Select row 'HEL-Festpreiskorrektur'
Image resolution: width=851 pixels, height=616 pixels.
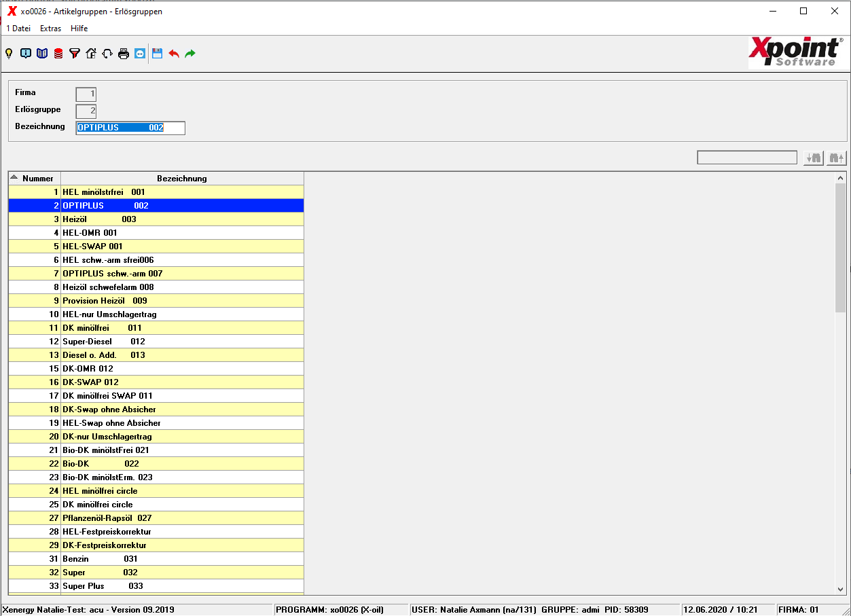click(156, 532)
